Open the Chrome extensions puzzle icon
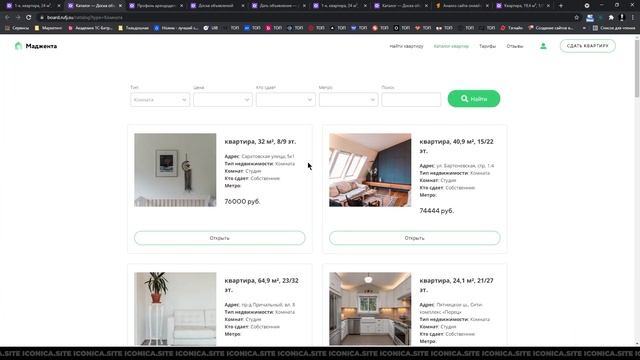 pyautogui.click(x=611, y=18)
